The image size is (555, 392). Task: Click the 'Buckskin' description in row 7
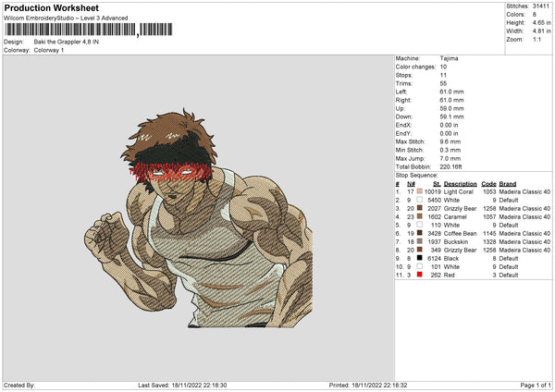(x=456, y=242)
